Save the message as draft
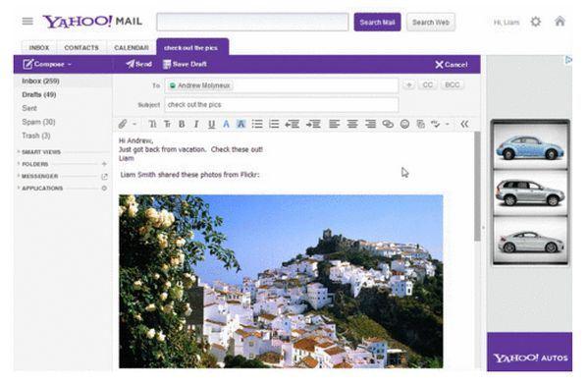This screenshot has height=385, width=588. tap(185, 64)
